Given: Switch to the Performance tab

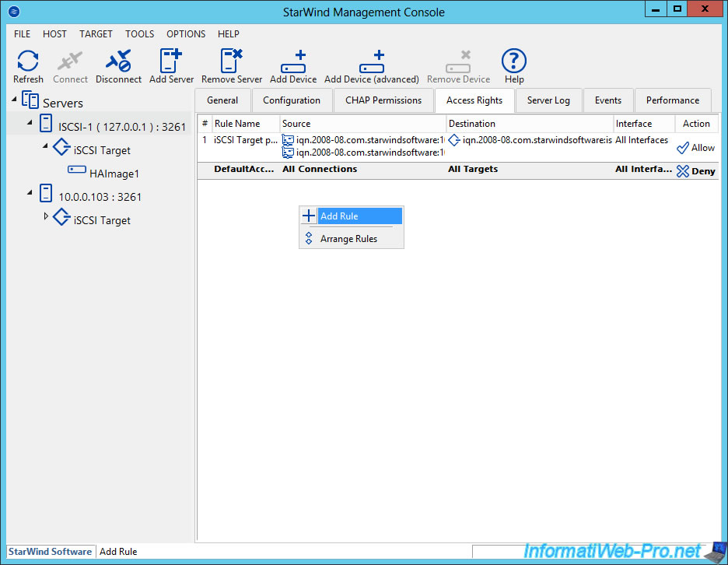Looking at the screenshot, I should (x=672, y=100).
